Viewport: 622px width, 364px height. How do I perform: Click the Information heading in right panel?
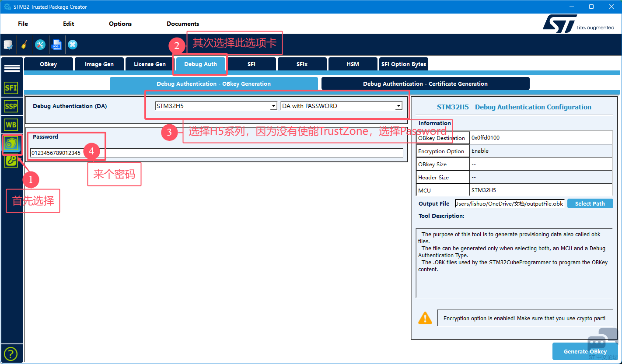[x=434, y=123]
